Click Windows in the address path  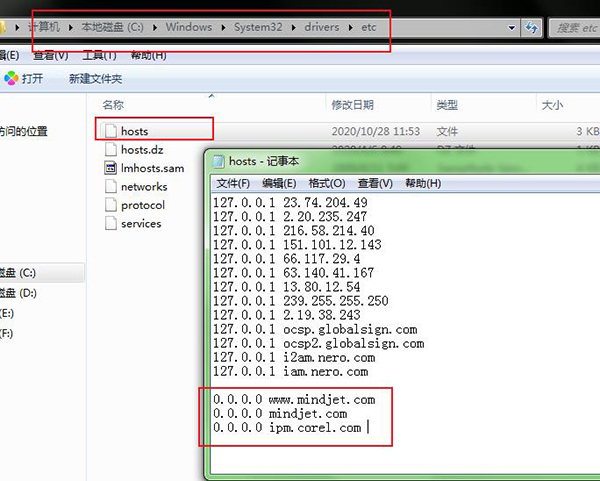pyautogui.click(x=189, y=27)
